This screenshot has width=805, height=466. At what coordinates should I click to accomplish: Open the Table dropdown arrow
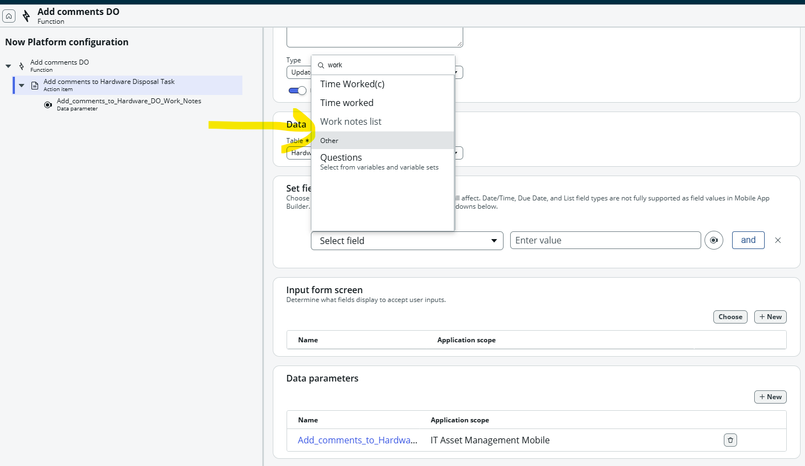[x=458, y=153]
